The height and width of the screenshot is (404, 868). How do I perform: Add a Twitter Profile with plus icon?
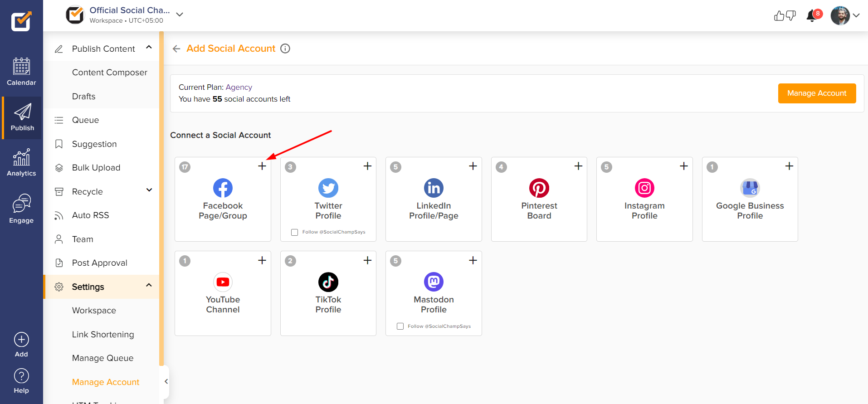[x=367, y=166]
